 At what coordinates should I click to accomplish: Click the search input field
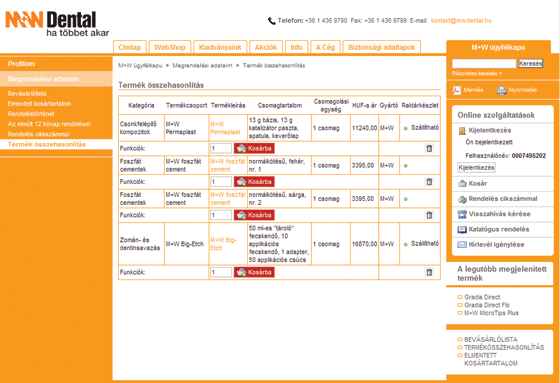(x=484, y=64)
